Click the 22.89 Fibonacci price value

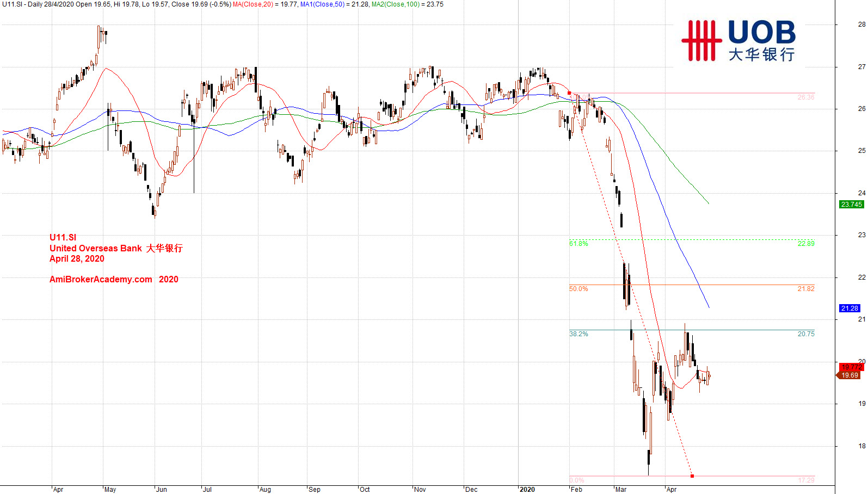[x=806, y=244]
